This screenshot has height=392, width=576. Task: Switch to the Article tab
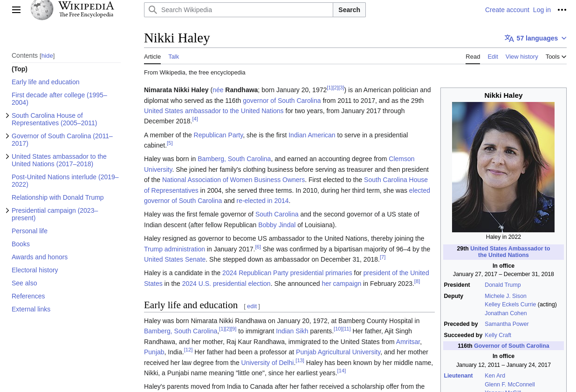[152, 56]
